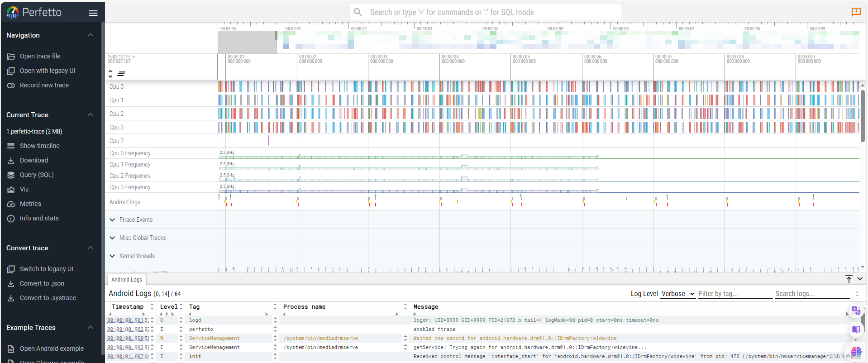Click Convert to .json link
This screenshot has width=868, height=363.
coord(42,284)
